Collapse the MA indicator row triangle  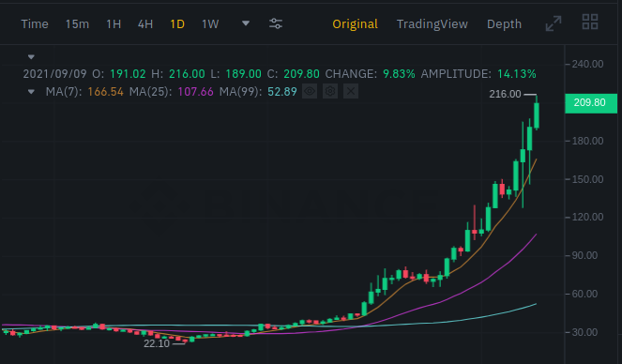click(x=31, y=92)
